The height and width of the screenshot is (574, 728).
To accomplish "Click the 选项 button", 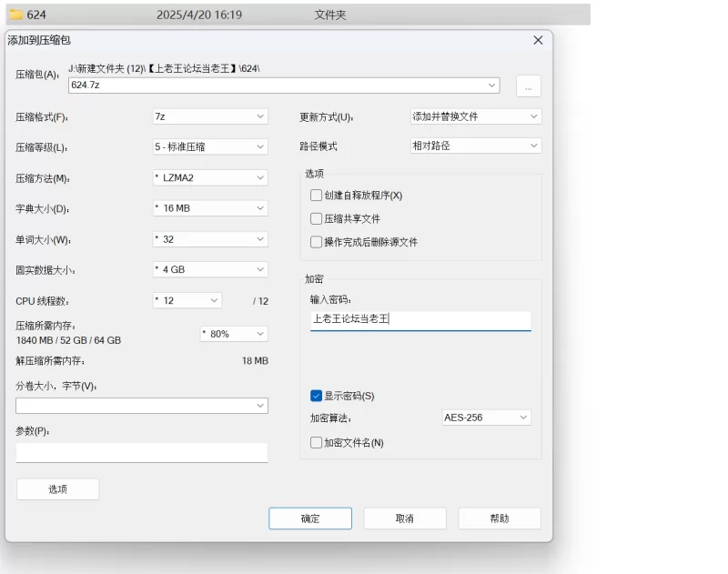I will [57, 489].
